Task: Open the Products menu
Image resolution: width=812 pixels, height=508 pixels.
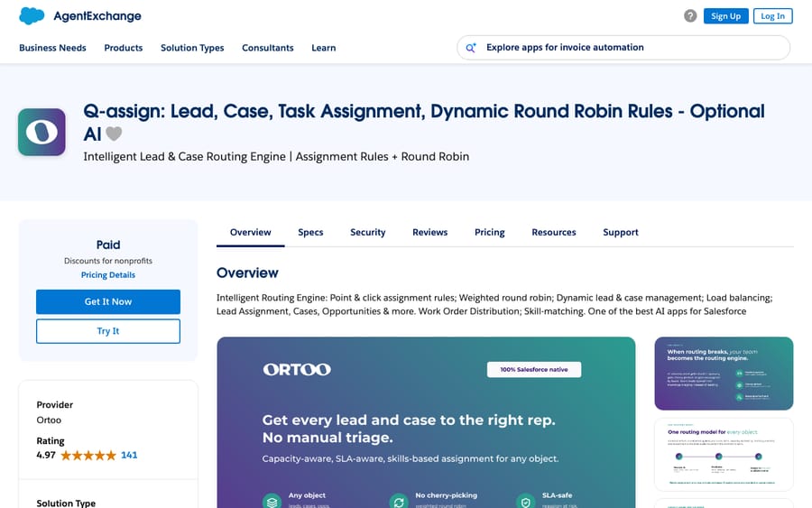Action: coord(124,48)
